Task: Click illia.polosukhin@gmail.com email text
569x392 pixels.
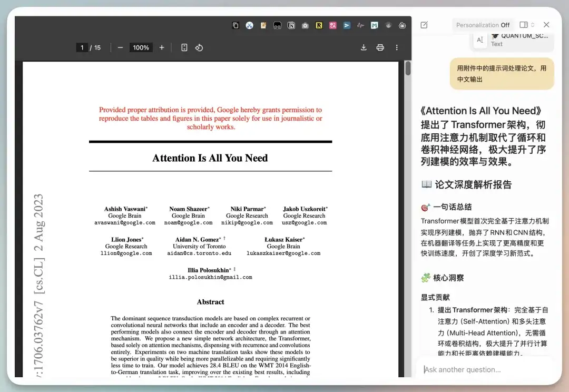Action: [210, 277]
